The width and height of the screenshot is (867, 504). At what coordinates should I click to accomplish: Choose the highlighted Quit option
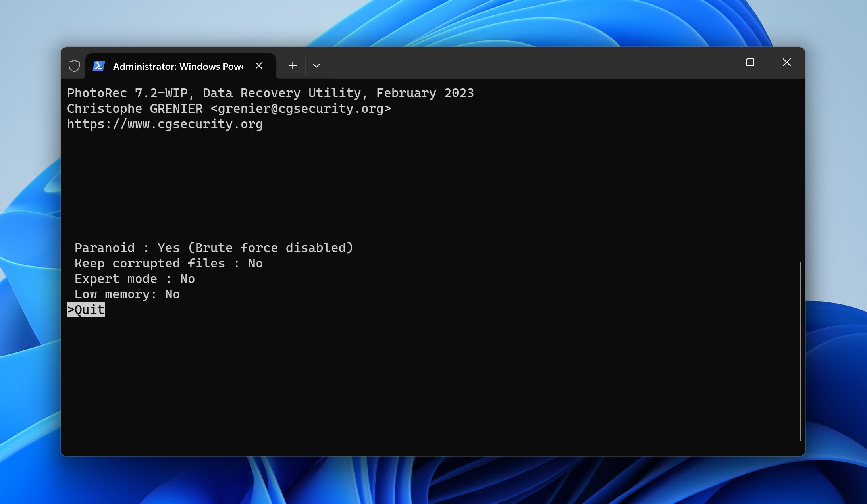coord(86,310)
